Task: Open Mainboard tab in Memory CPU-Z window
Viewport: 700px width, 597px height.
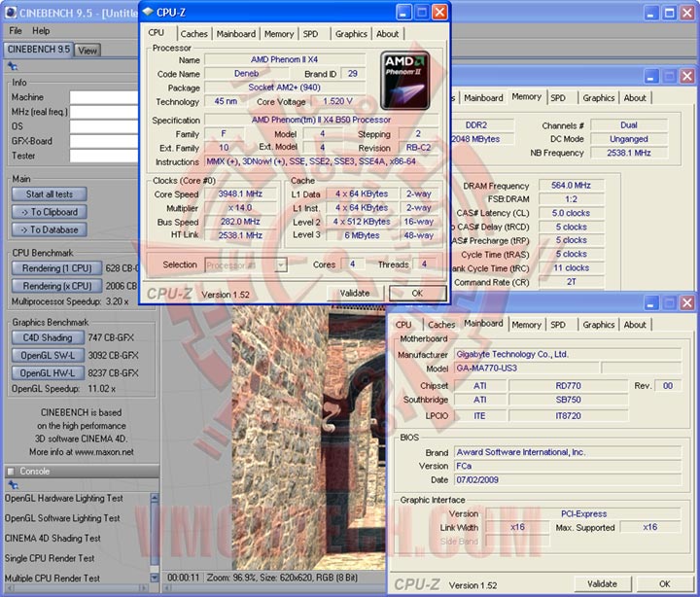Action: tap(483, 98)
